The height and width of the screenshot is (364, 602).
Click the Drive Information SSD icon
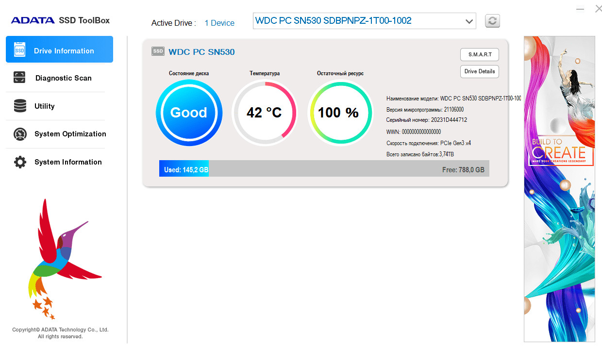20,50
